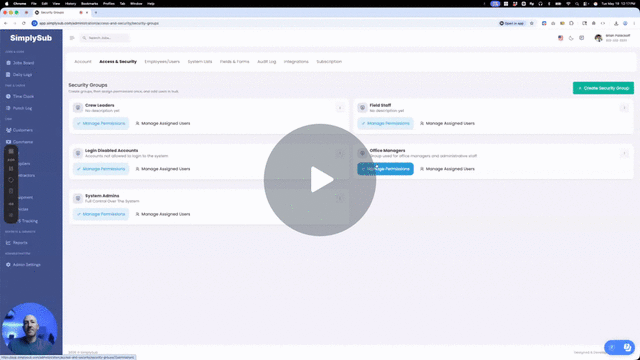Manage Permissions for Office Managers
Screen dimensions: 640x360
pos(385,169)
